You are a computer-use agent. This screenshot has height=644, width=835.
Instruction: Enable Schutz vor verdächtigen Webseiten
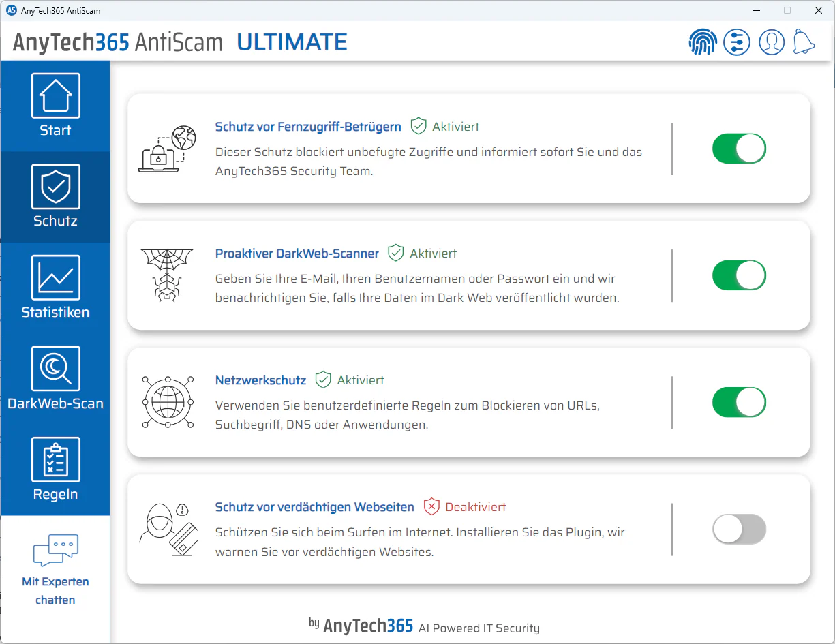click(x=740, y=529)
